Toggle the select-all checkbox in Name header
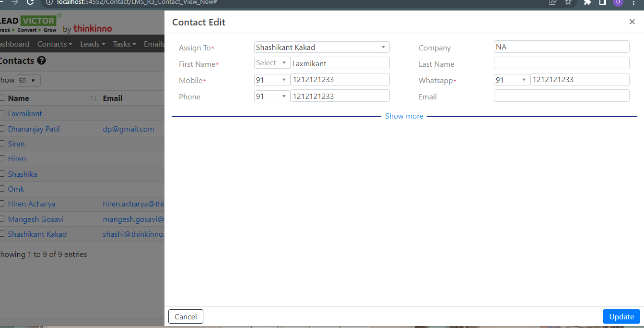 [2, 98]
